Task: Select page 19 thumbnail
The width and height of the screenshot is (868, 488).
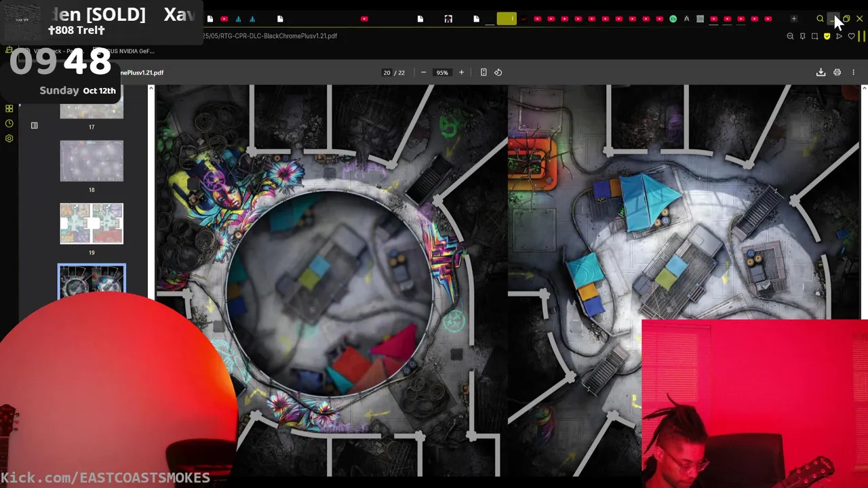Action: pos(92,224)
